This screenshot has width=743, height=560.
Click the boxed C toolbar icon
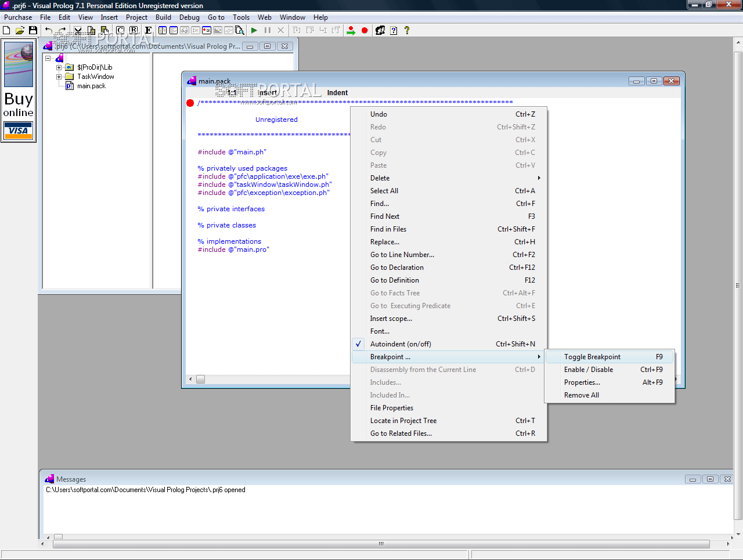(x=120, y=30)
